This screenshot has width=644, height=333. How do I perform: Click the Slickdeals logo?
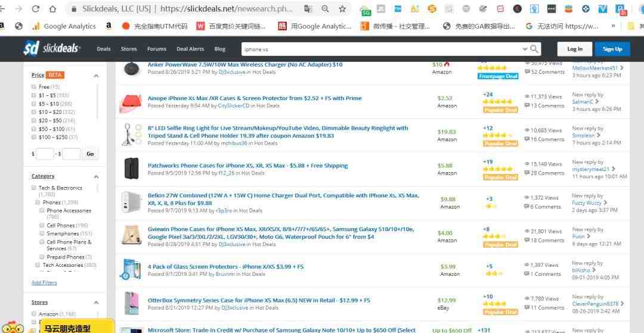(52, 49)
